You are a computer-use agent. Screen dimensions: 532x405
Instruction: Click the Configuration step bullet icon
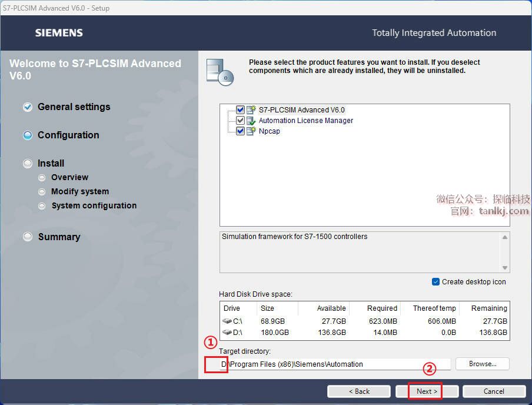[28, 135]
